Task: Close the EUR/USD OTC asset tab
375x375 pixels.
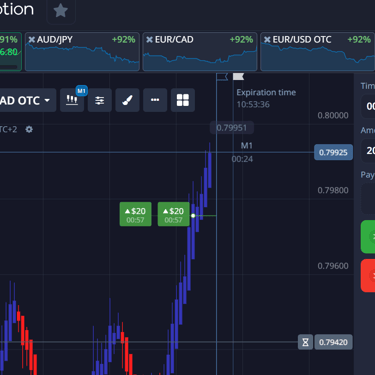Action: point(267,40)
